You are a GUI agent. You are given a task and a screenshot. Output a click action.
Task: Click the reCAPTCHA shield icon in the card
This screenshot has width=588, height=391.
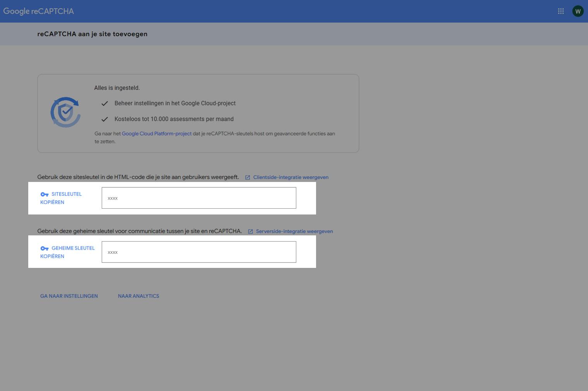[65, 112]
